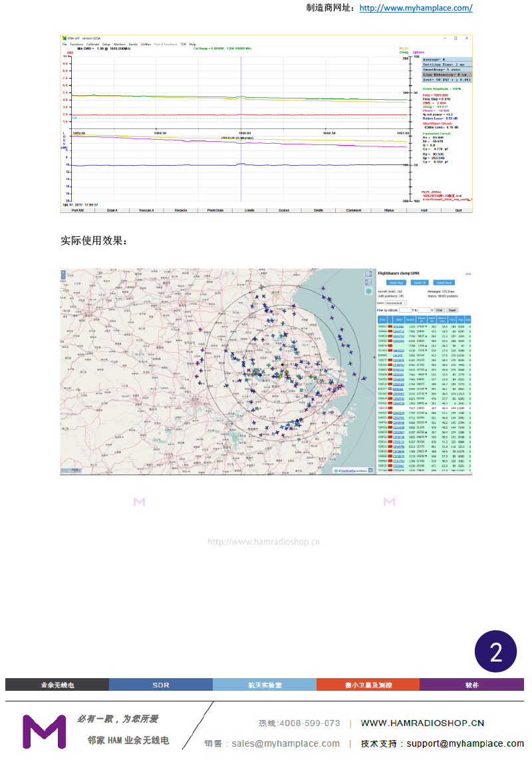Click the 航天实验室 category tab
This screenshot has width=532, height=760.
click(x=265, y=684)
